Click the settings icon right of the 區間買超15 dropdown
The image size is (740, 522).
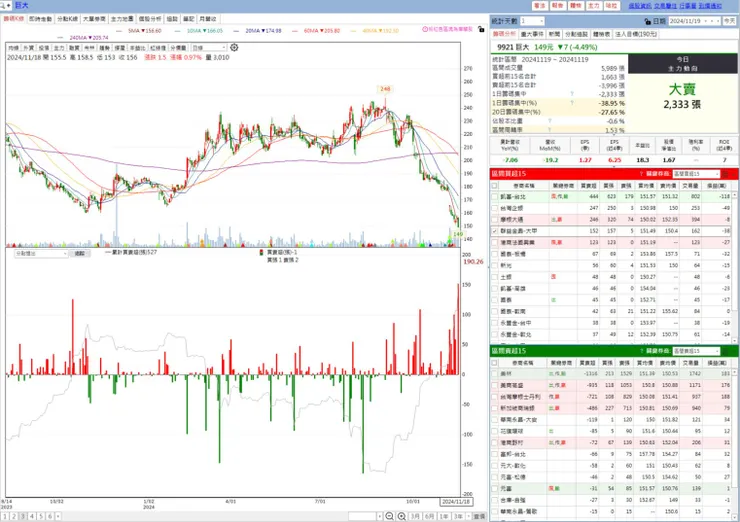(726, 174)
